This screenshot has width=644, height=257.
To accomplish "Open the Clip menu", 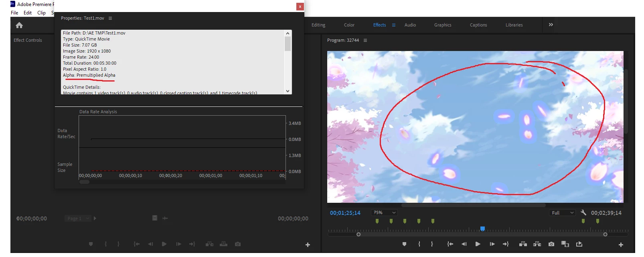I will (x=41, y=13).
